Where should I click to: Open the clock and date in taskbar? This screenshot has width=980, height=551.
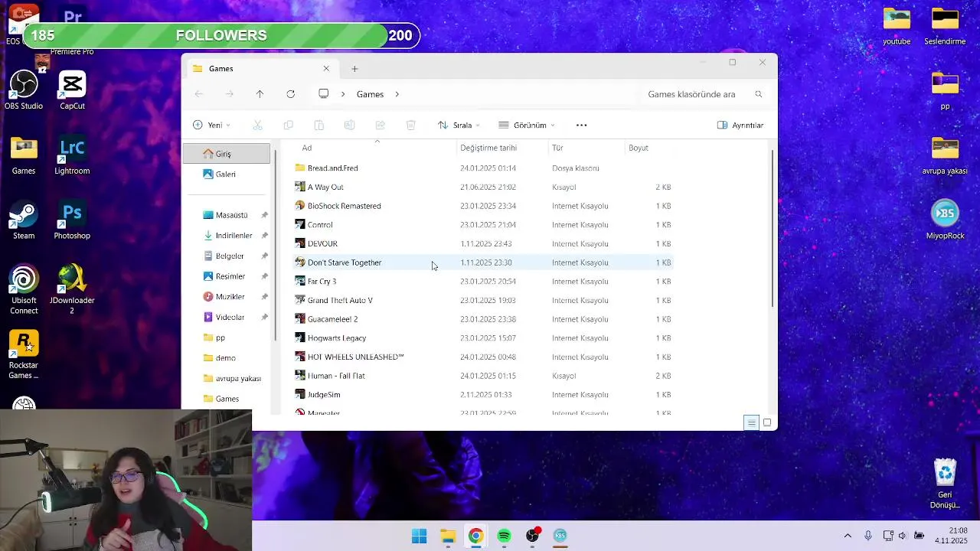pyautogui.click(x=952, y=536)
